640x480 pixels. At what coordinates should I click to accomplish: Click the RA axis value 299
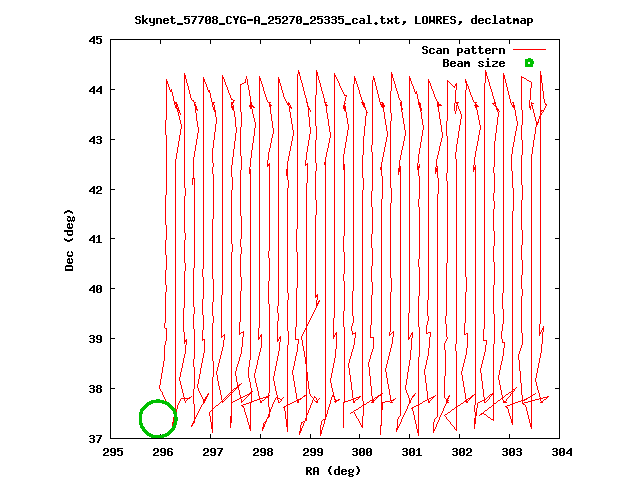(312, 452)
